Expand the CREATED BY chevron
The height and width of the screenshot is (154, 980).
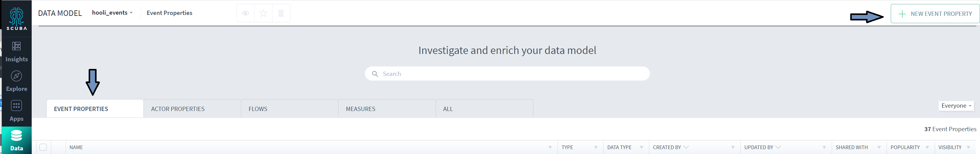pos(686,147)
